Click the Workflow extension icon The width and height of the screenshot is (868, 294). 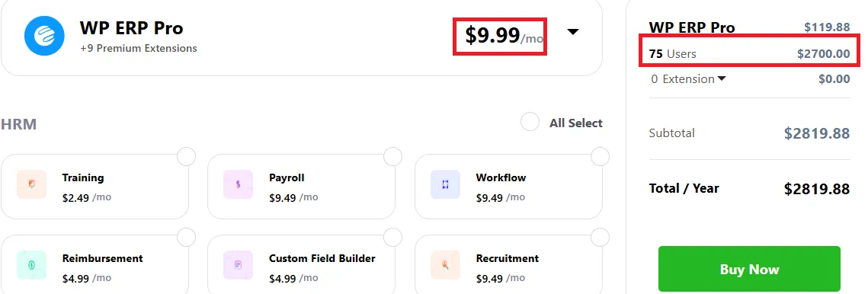click(x=445, y=184)
